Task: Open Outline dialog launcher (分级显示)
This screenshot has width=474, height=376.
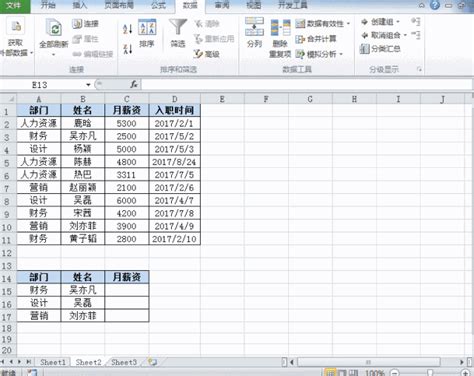Action: point(419,69)
